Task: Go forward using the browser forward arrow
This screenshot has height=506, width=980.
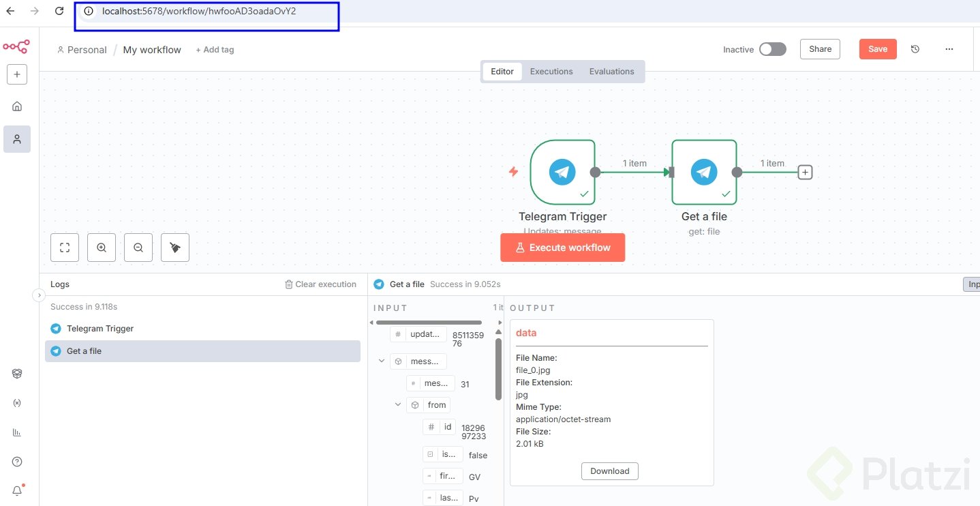Action: point(35,11)
